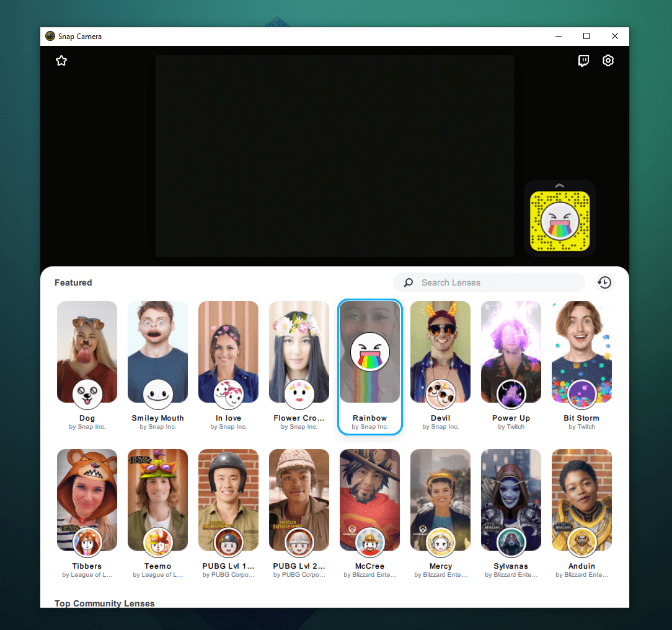This screenshot has height=630, width=672.
Task: Click the Devil round lens icon
Action: tap(441, 394)
